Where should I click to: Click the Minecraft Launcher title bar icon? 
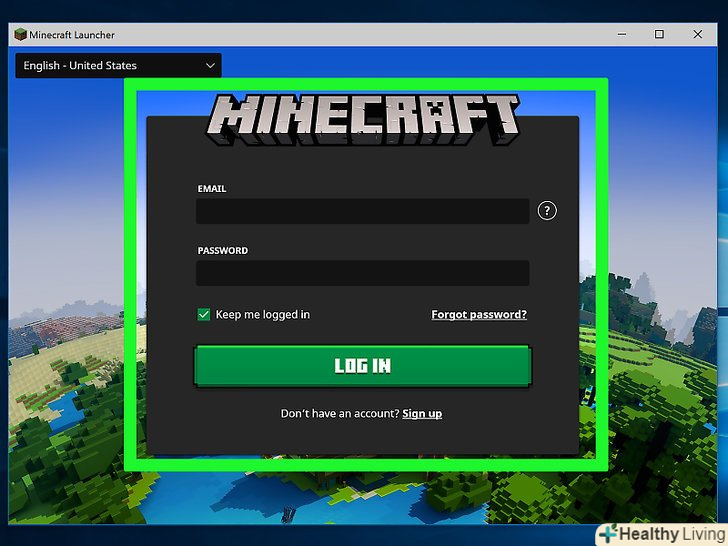pos(20,34)
